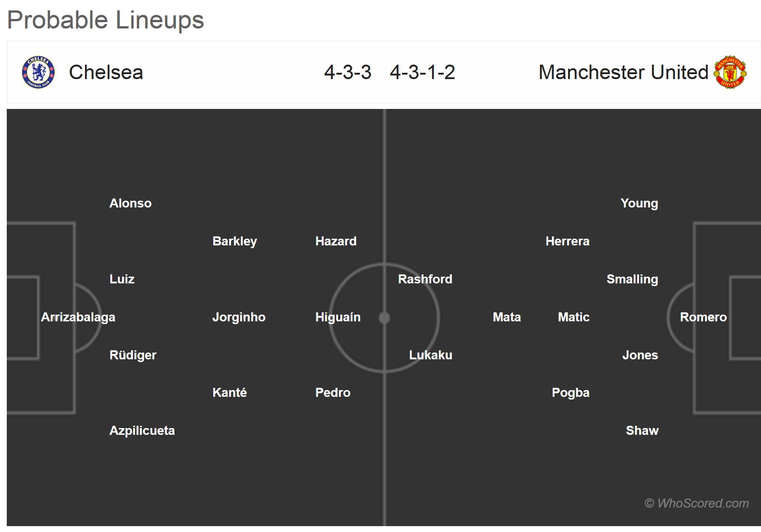Choose Mata behind the strikers
This screenshot has width=761, height=532.
point(507,317)
